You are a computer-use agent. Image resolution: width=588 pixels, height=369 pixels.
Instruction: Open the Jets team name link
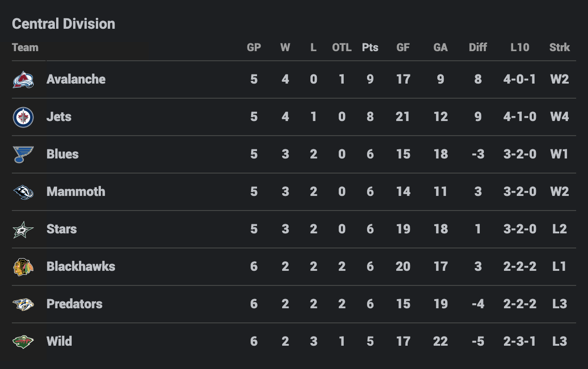point(59,117)
